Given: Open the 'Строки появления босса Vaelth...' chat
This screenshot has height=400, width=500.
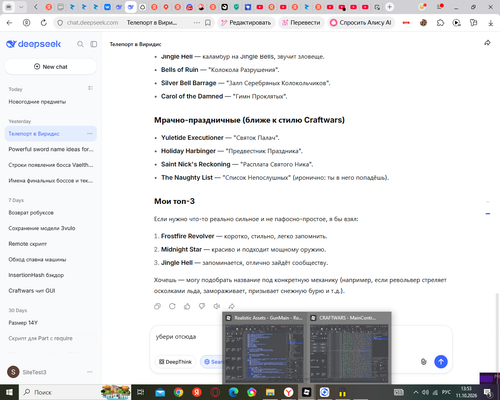Looking at the screenshot, I should pos(51,165).
